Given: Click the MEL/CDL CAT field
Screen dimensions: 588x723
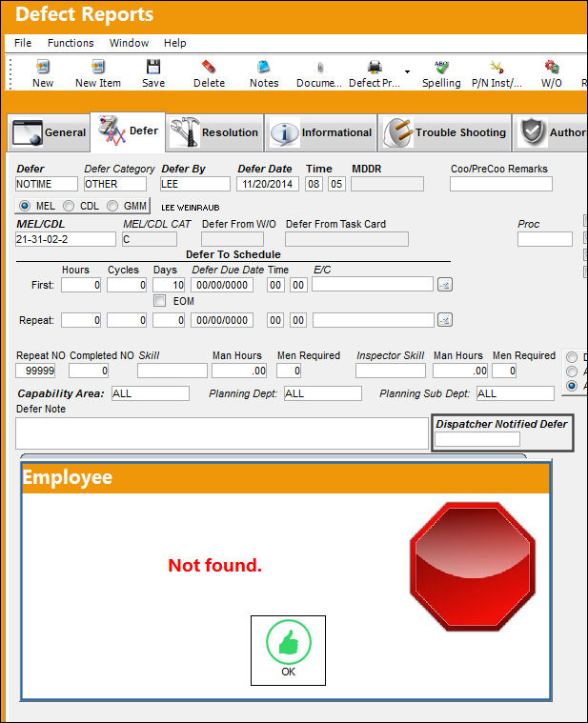Looking at the screenshot, I should point(150,239).
